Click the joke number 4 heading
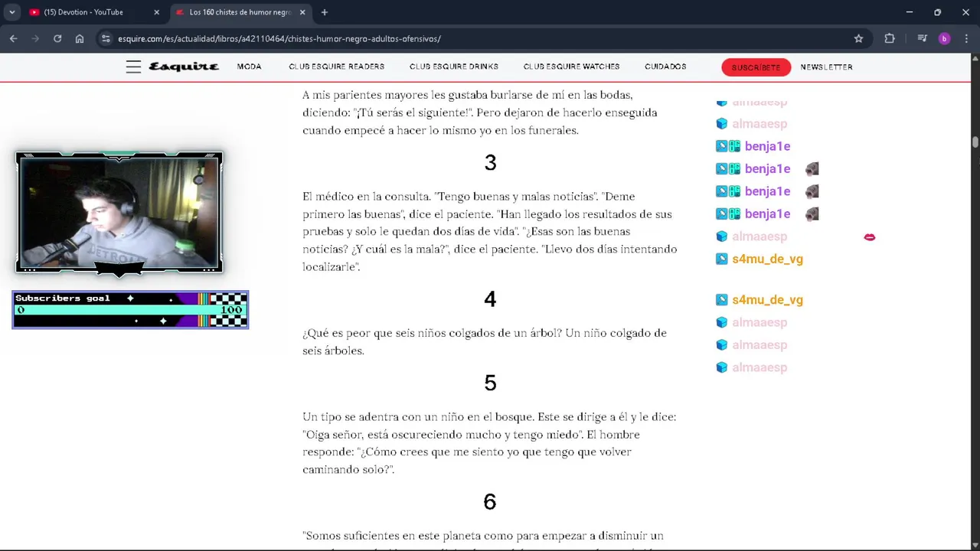Image resolution: width=980 pixels, height=551 pixels. tap(490, 299)
